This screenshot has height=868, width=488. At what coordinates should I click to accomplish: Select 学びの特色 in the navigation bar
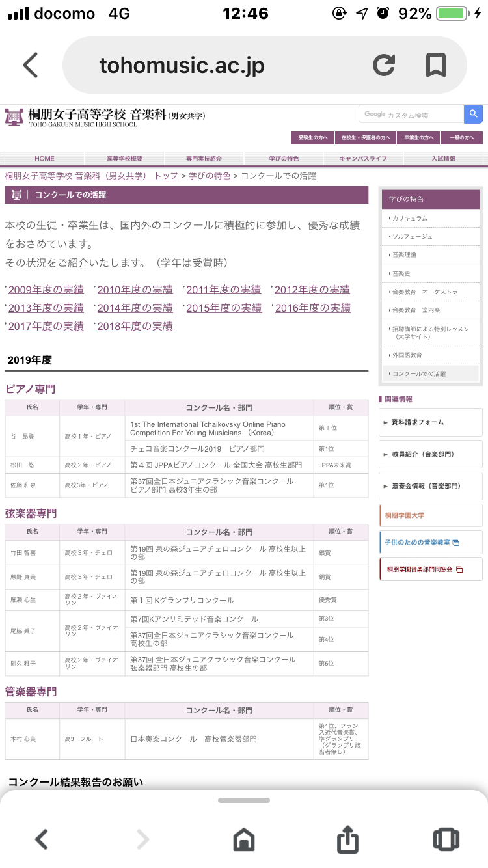[x=284, y=159]
